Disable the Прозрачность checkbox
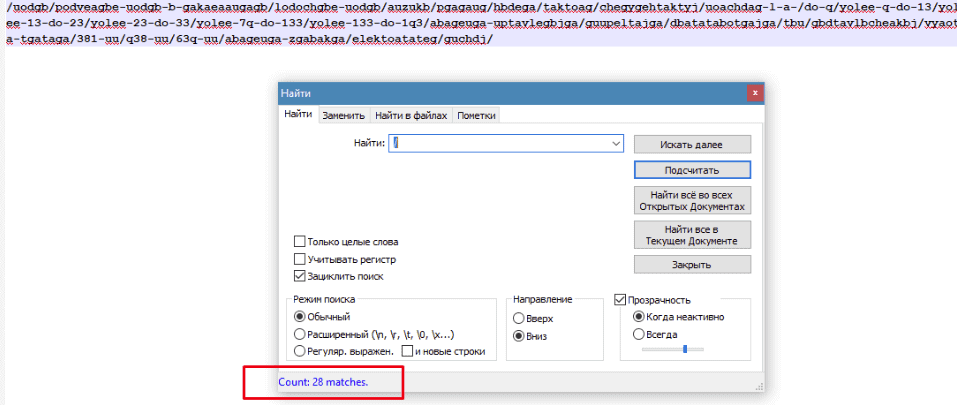The image size is (957, 405). point(620,299)
